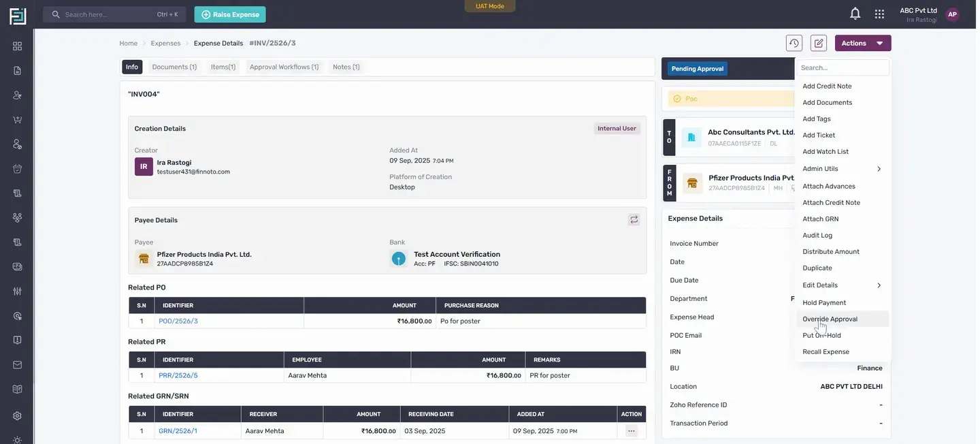Image resolution: width=980 pixels, height=444 pixels.
Task: Open the settings gear icon in sidebar
Action: pos(17,416)
